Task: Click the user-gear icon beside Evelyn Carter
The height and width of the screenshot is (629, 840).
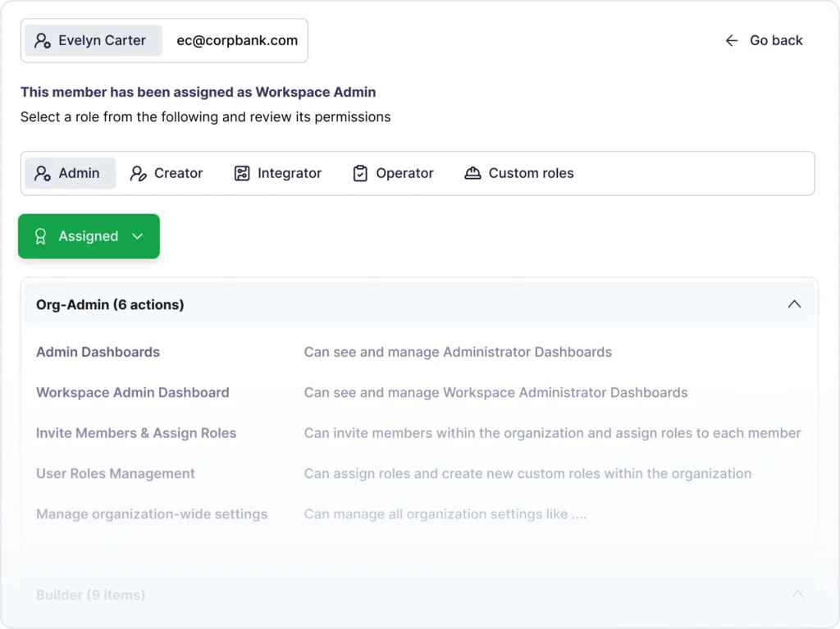Action: tap(43, 40)
